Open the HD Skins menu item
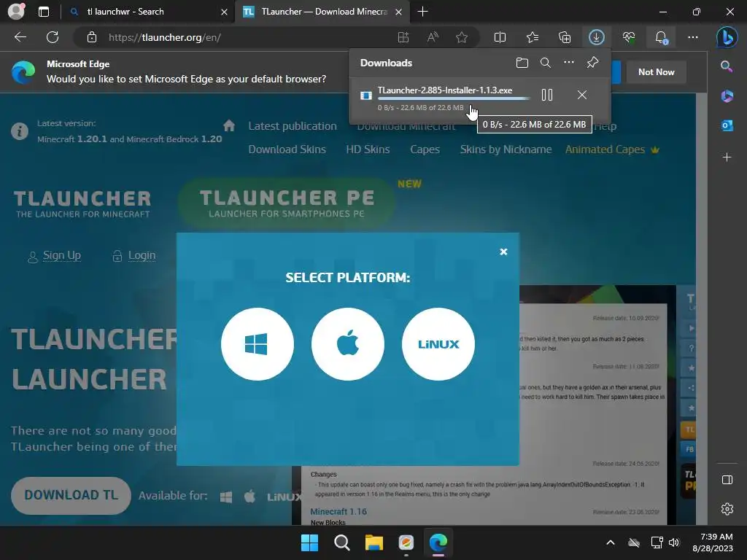 click(x=368, y=149)
